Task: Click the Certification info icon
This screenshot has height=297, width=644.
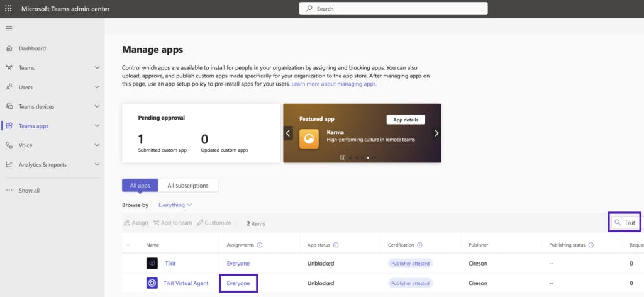Action: click(x=419, y=245)
